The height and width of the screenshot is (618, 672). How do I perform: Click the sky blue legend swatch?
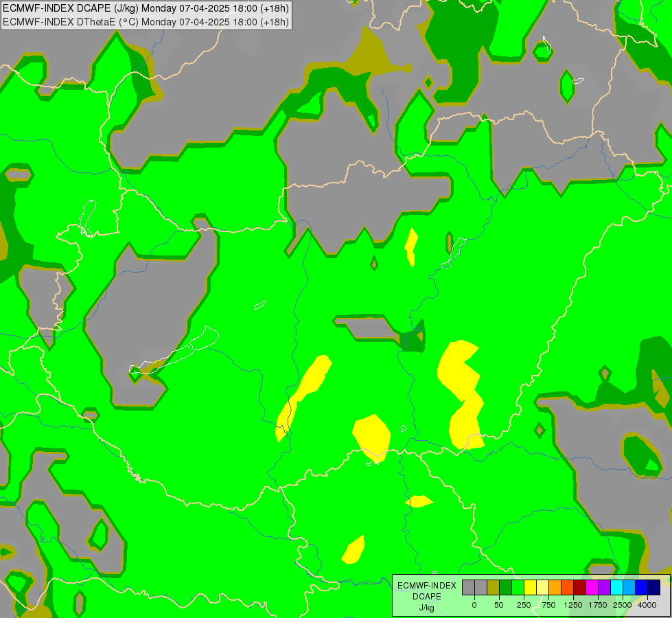pos(629,587)
